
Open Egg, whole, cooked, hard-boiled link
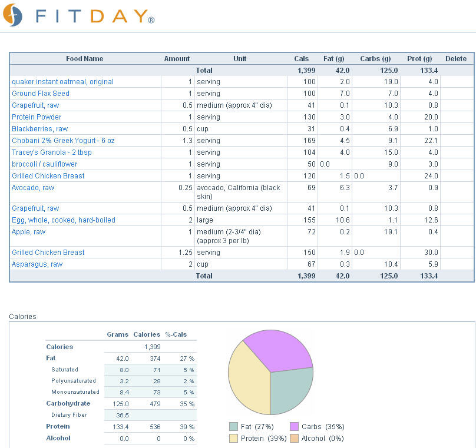64,220
